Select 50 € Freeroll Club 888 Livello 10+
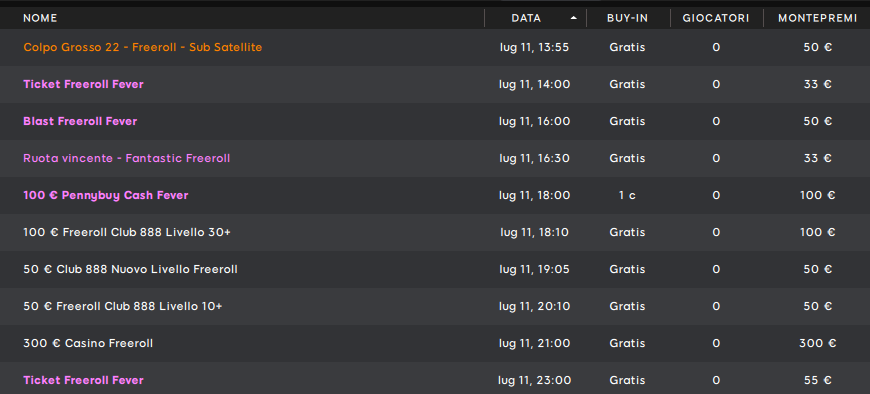This screenshot has width=870, height=394. 435,306
